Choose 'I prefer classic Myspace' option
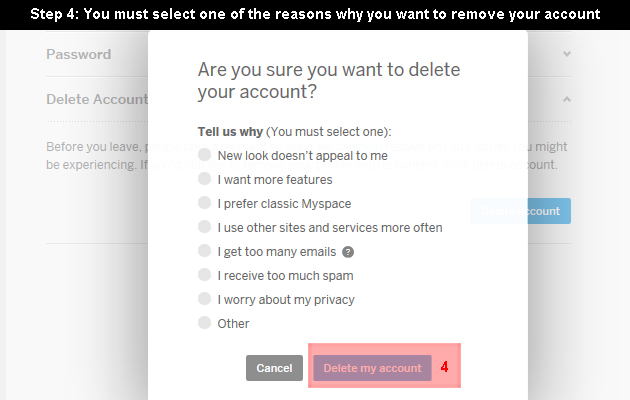The height and width of the screenshot is (400, 630). [205, 203]
